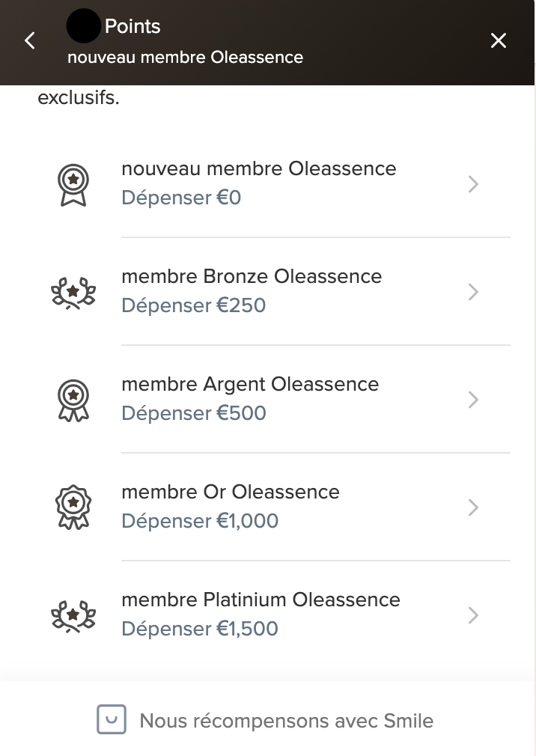Click the rosette badge icon for Or tier
The width and height of the screenshot is (536, 756).
click(x=73, y=507)
